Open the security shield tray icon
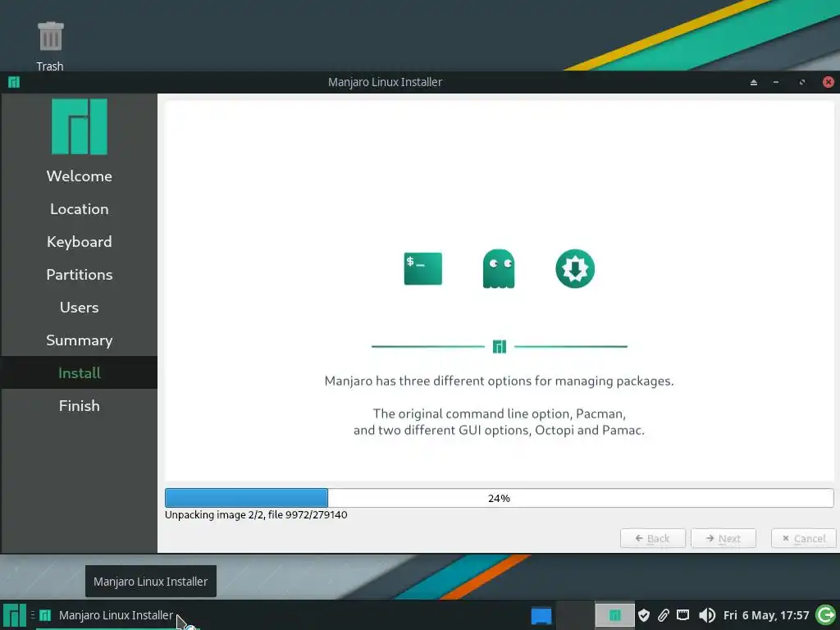 (x=644, y=615)
